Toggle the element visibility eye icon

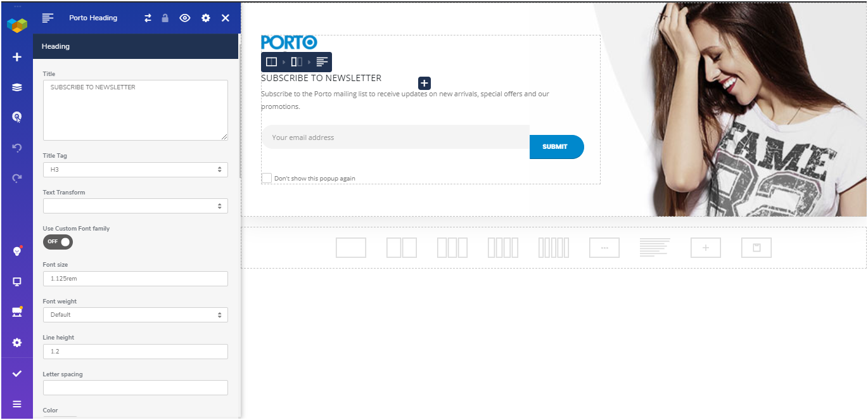pyautogui.click(x=185, y=18)
